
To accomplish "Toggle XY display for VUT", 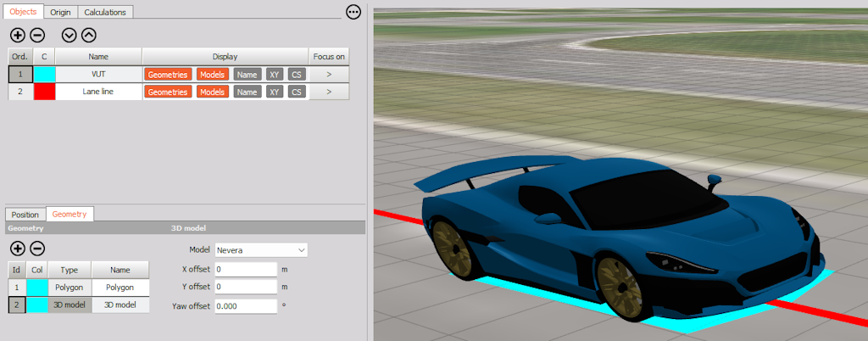I will pyautogui.click(x=274, y=75).
